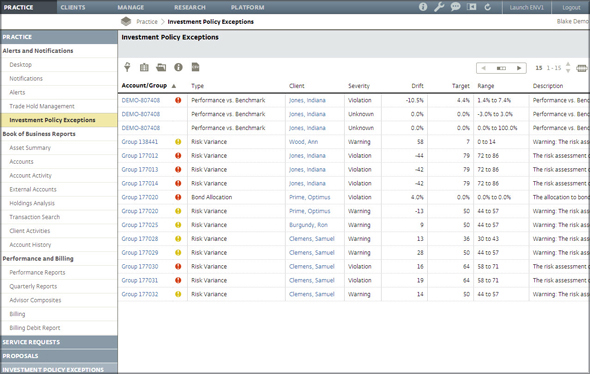Open the Platform top menu
The height and width of the screenshot is (374, 590).
[x=248, y=7]
